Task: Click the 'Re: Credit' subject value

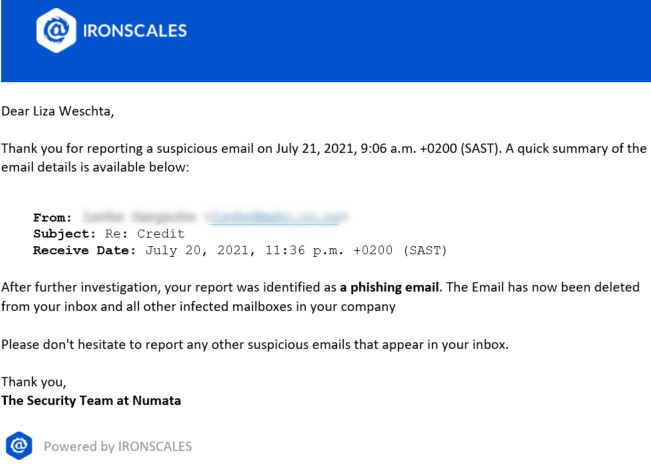Action: click(x=144, y=234)
